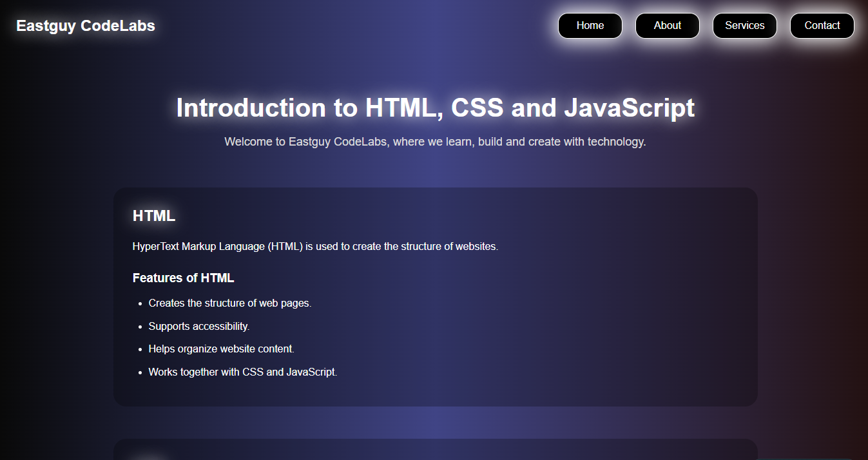The image size is (868, 460).
Task: Go to the About page
Action: (667, 26)
